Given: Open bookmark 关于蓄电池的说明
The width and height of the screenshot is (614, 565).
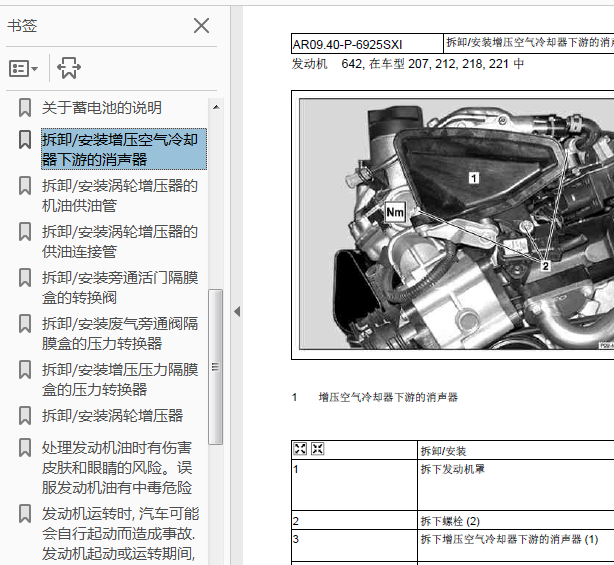Looking at the screenshot, I should pyautogui.click(x=102, y=108).
